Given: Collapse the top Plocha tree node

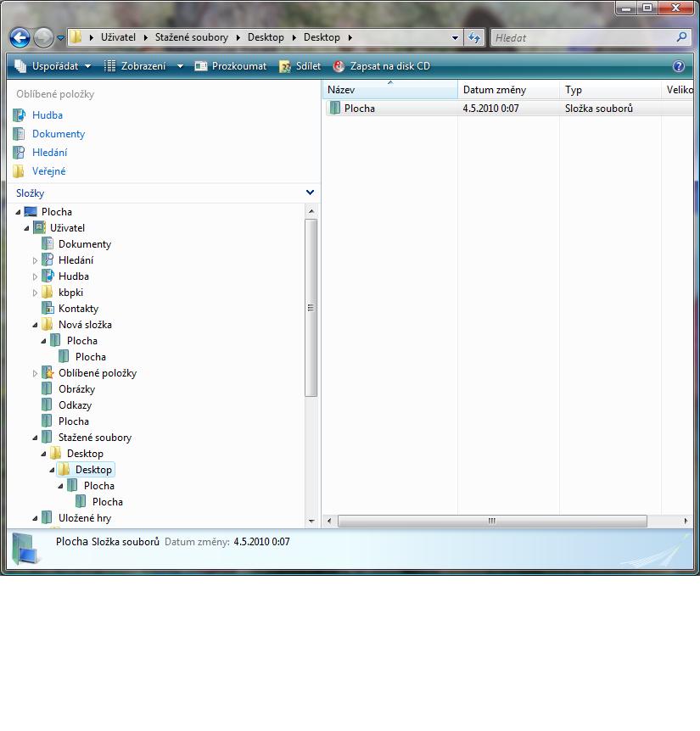Looking at the screenshot, I should coord(18,212).
